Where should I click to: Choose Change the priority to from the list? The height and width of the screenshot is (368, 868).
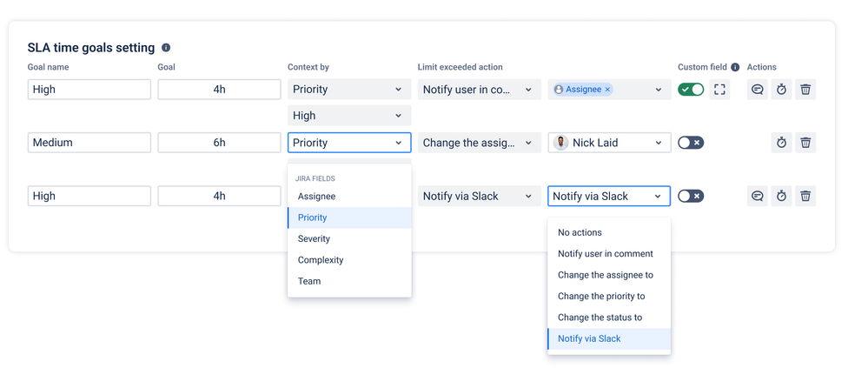click(x=609, y=296)
